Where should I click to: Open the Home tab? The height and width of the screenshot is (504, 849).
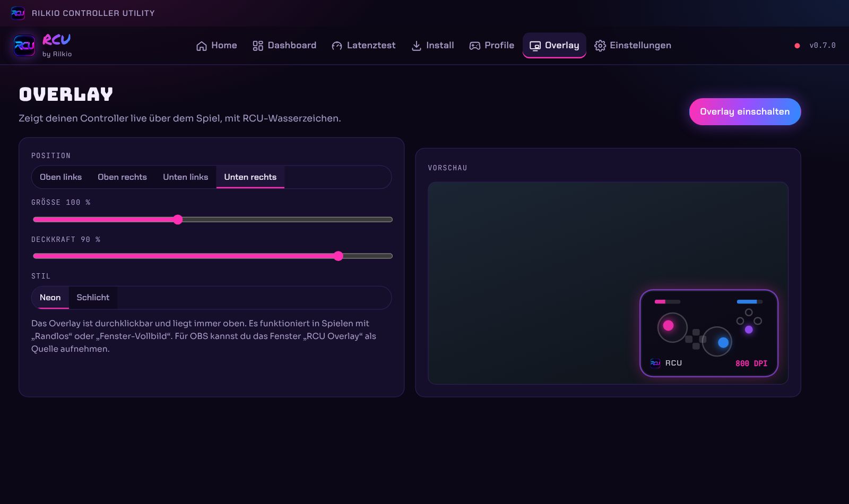[216, 46]
